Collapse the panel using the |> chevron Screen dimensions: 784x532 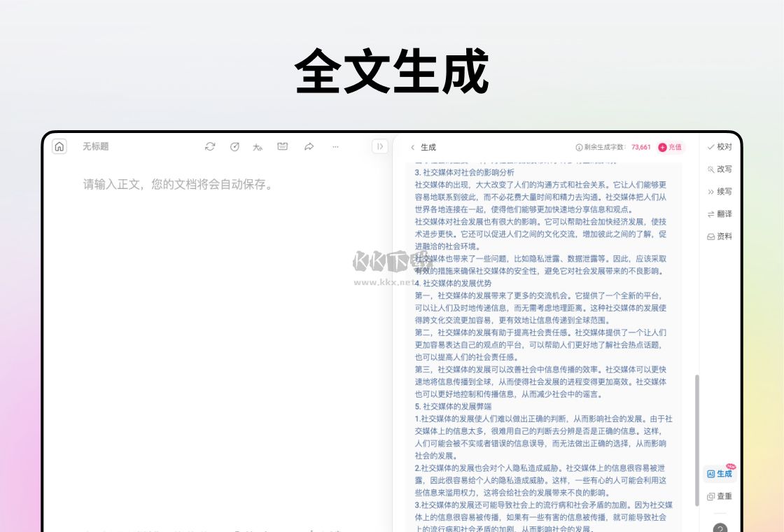[x=380, y=146]
